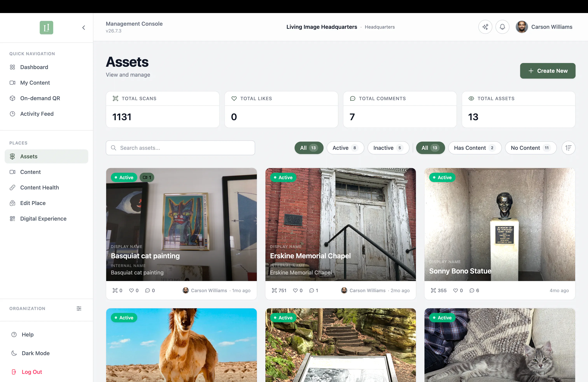Screen dimensions: 588x382
Task: Click the Dashboard grid icon
Action: [x=12, y=67]
